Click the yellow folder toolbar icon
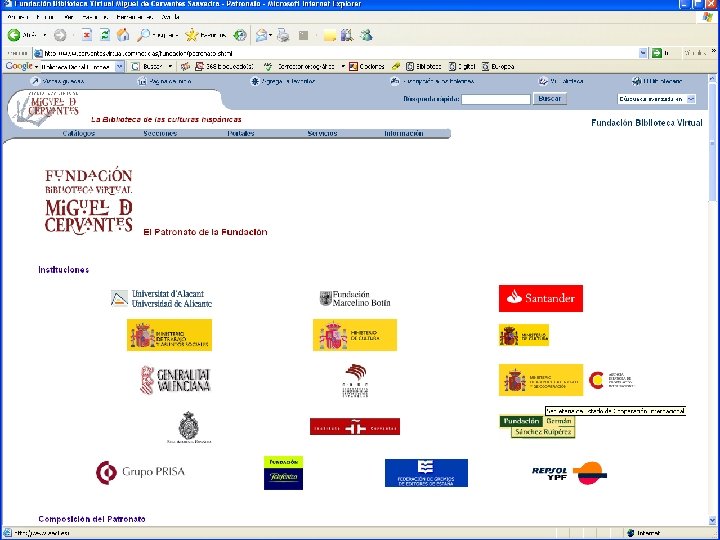 tap(329, 35)
